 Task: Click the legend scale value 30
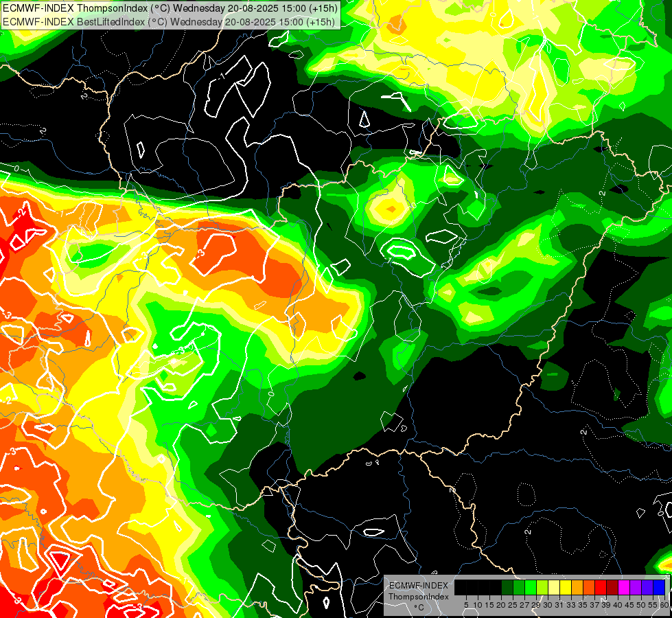tap(548, 605)
